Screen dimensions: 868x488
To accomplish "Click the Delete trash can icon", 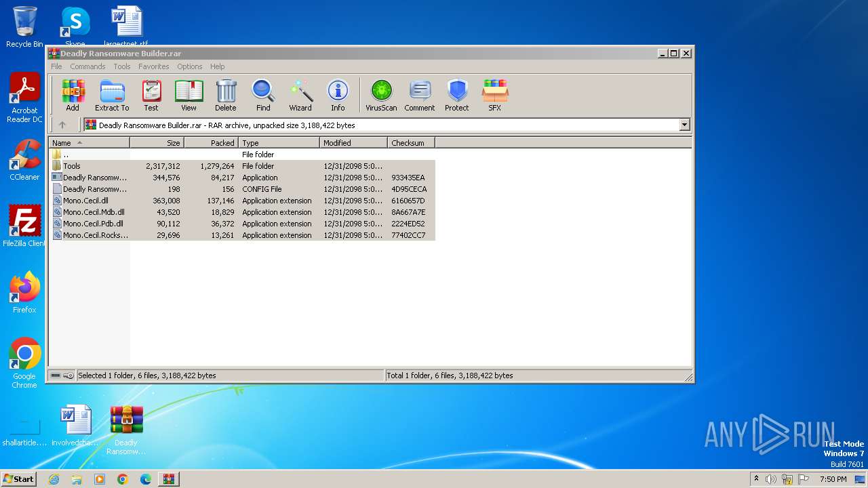I will click(x=226, y=95).
